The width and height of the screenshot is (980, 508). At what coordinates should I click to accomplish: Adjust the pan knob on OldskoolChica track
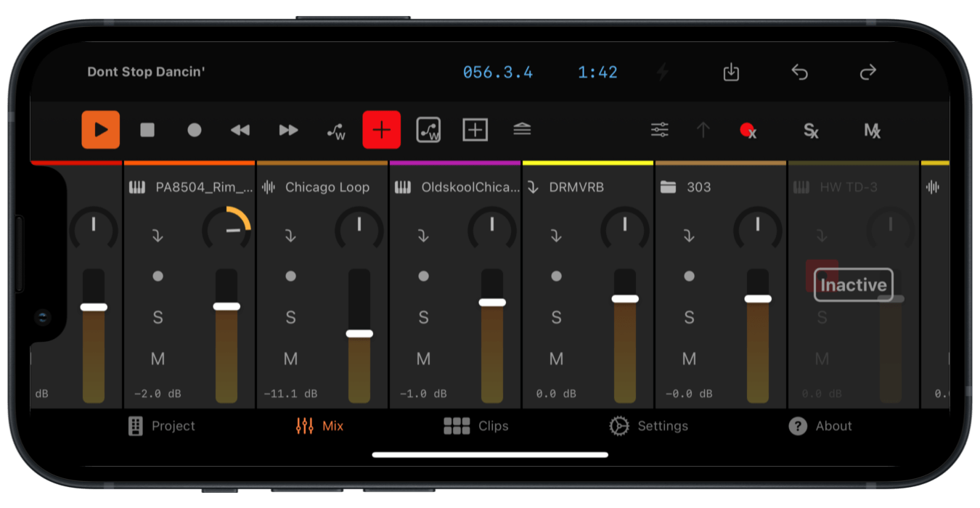pos(492,226)
